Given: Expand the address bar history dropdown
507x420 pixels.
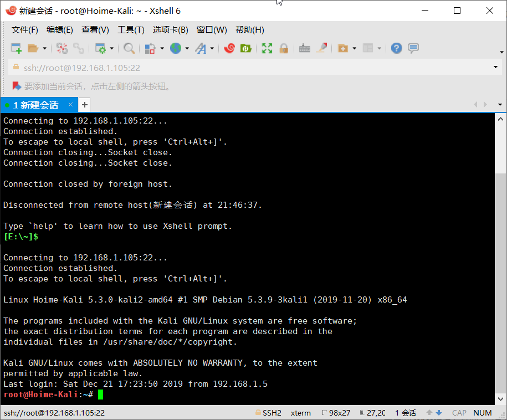Looking at the screenshot, I should [x=495, y=67].
